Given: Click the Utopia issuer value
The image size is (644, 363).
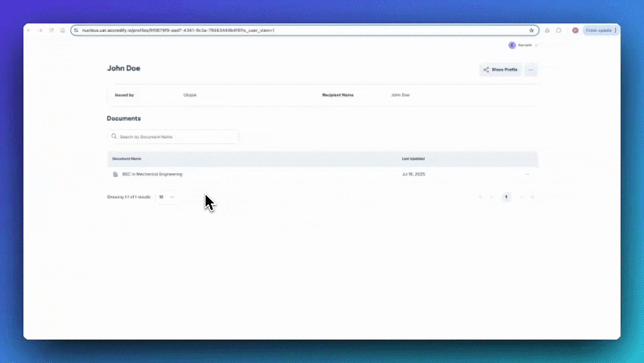Looking at the screenshot, I should click(x=190, y=95).
